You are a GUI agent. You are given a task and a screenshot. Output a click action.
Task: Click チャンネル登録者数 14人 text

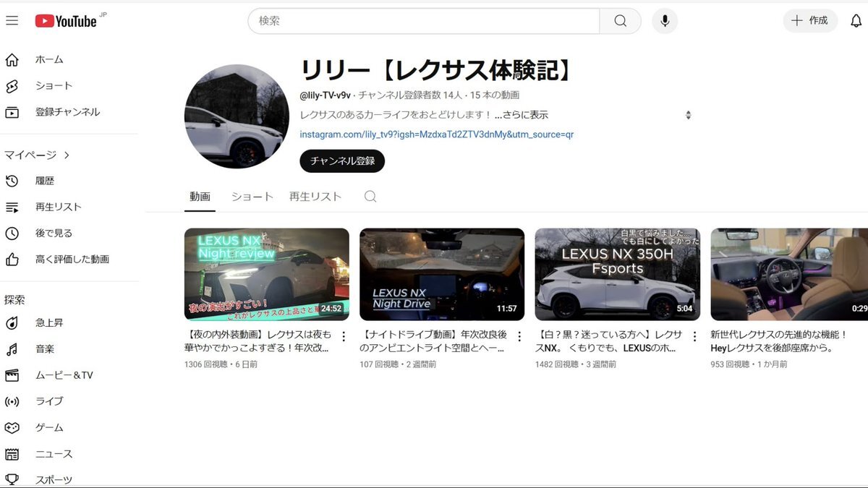click(x=410, y=95)
